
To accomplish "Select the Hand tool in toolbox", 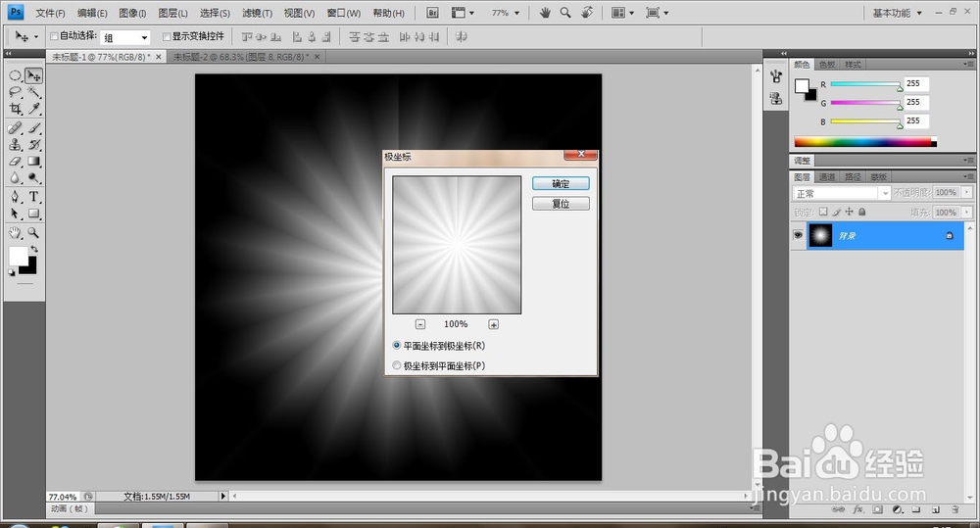I will [16, 233].
